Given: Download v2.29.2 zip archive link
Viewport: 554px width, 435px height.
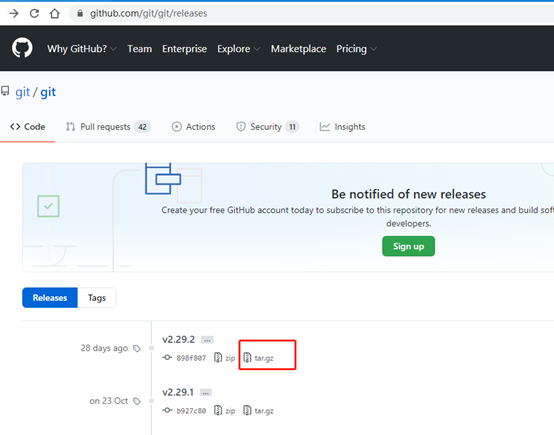Looking at the screenshot, I should pos(230,358).
